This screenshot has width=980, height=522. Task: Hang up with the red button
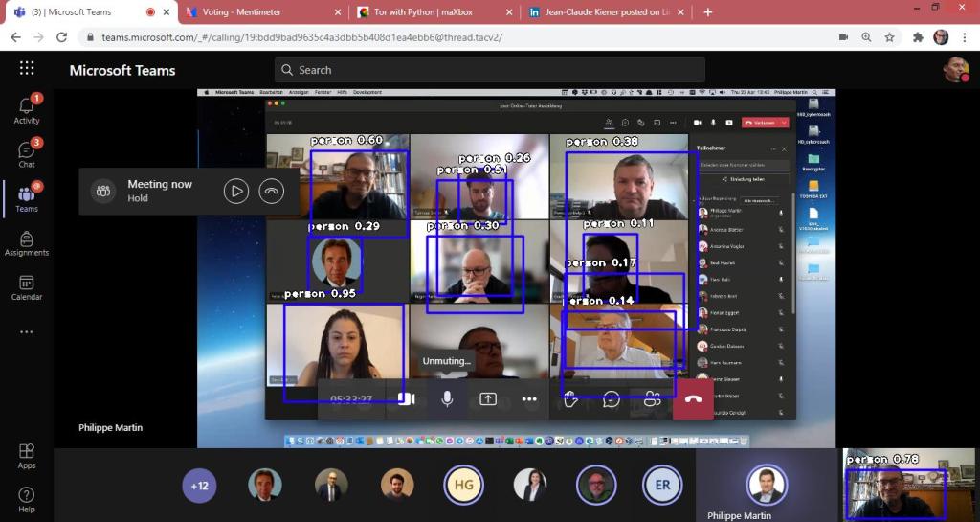[x=693, y=399]
